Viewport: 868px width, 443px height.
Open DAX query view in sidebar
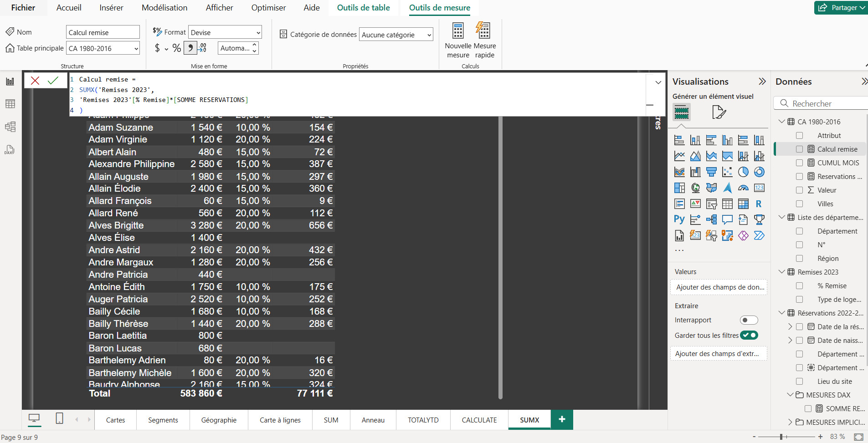(10, 150)
